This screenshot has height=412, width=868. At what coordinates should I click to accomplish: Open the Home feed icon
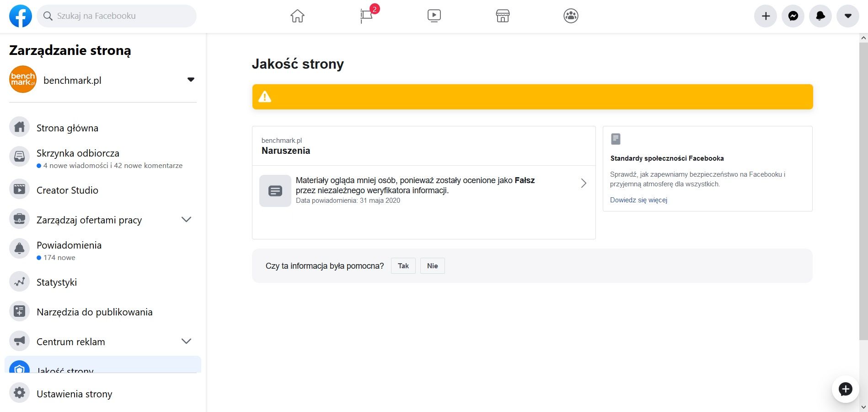pyautogui.click(x=297, y=16)
